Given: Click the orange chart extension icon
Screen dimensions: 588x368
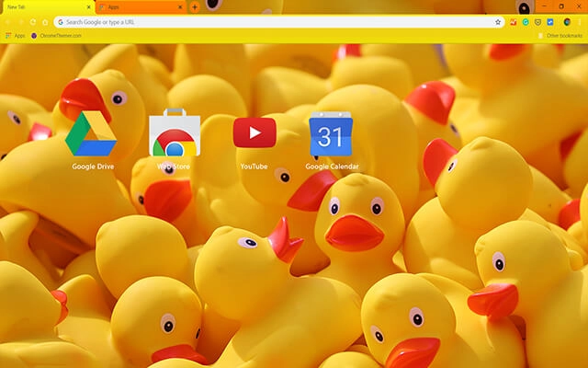Looking at the screenshot, I should [513, 22].
